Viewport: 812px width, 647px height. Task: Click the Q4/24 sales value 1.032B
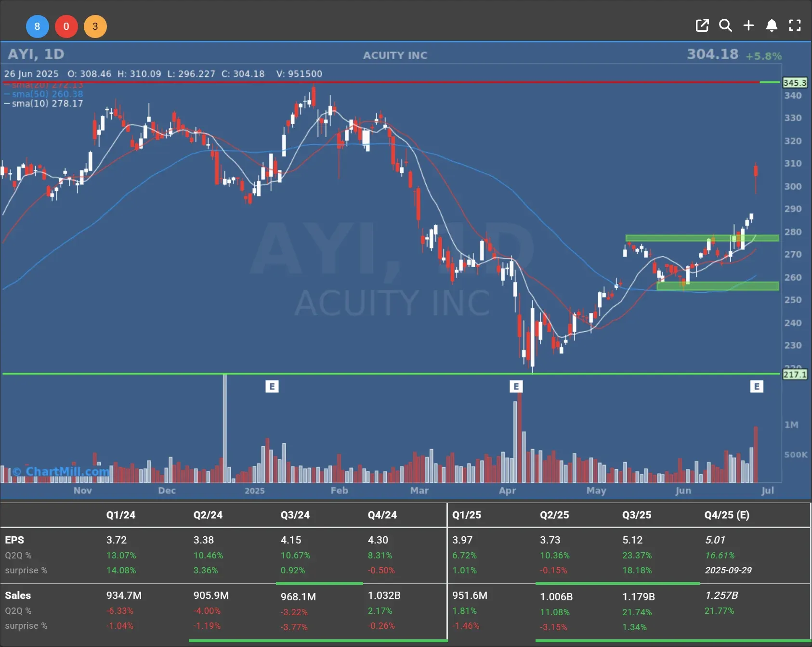click(384, 595)
